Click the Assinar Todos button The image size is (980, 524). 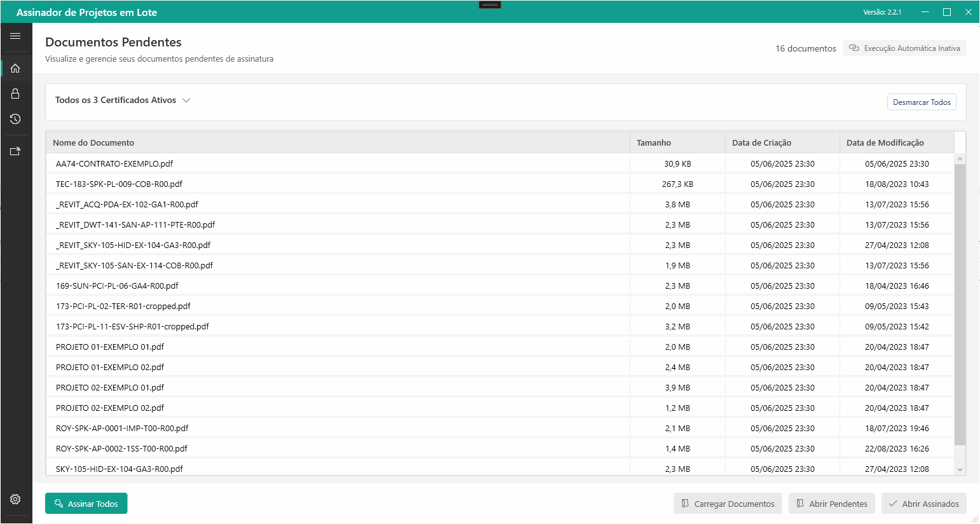tap(86, 503)
